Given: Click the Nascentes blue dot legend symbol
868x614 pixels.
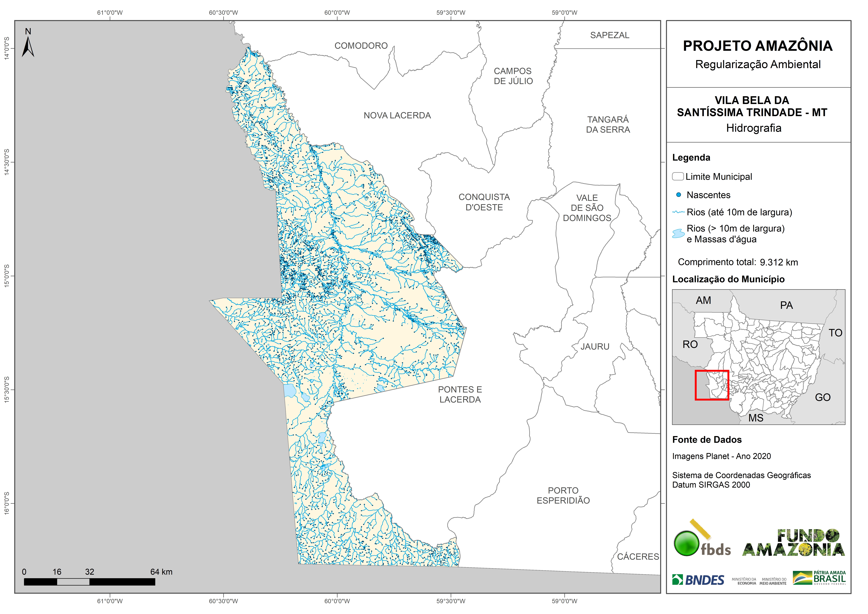Looking at the screenshot, I should point(679,195).
